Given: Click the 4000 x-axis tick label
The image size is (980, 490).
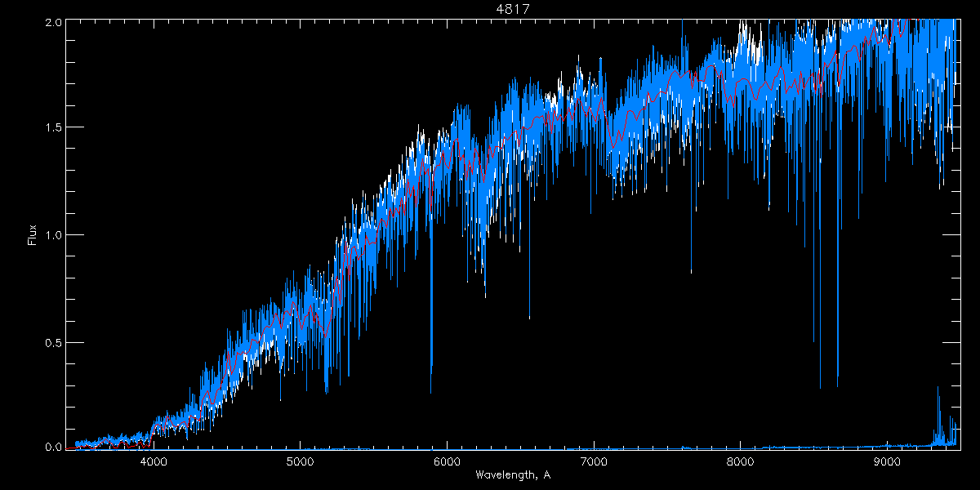Looking at the screenshot, I should click(x=154, y=461).
